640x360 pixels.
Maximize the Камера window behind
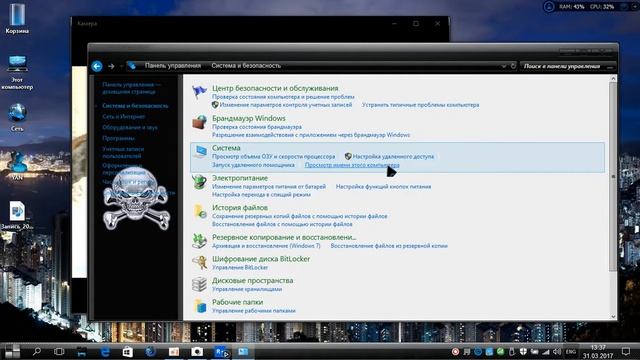click(416, 23)
